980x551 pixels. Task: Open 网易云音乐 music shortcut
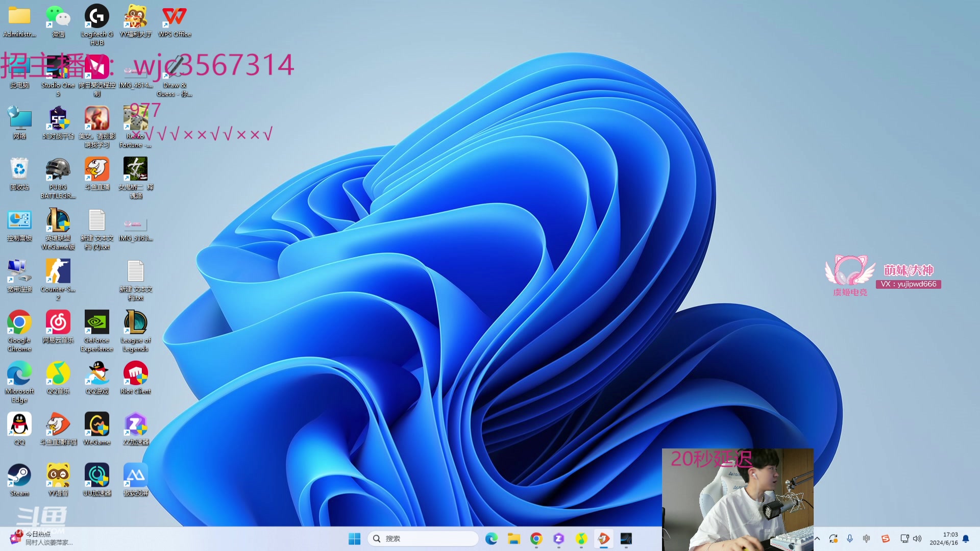pyautogui.click(x=58, y=327)
